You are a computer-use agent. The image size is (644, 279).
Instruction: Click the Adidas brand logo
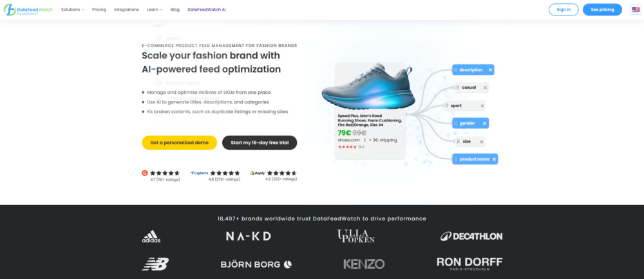click(151, 237)
